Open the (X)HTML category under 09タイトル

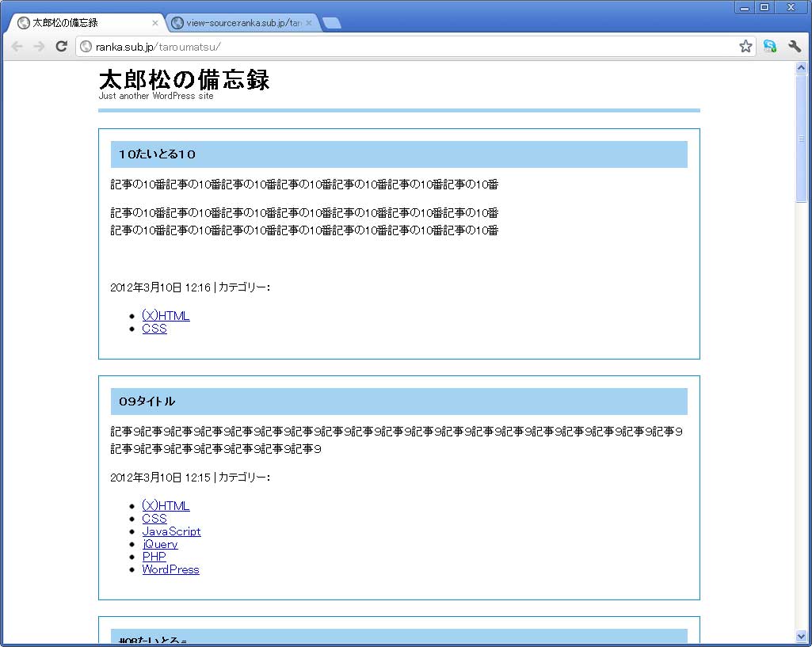(166, 506)
